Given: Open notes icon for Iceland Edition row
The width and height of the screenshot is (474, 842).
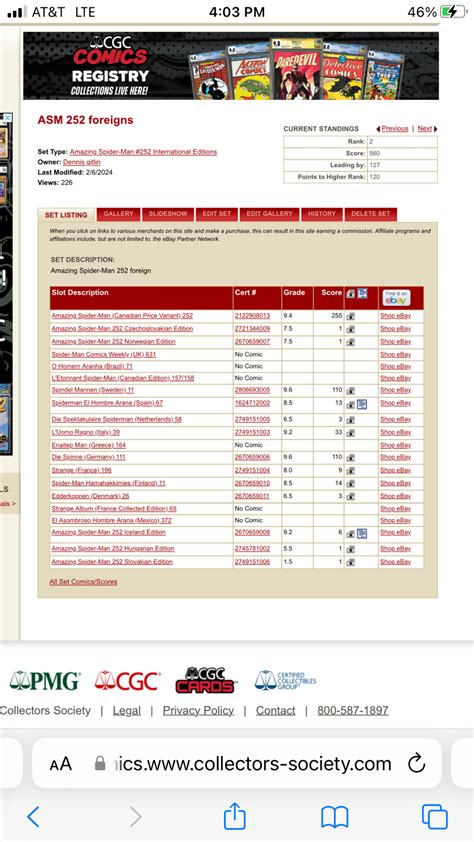Looking at the screenshot, I should pyautogui.click(x=362, y=534).
